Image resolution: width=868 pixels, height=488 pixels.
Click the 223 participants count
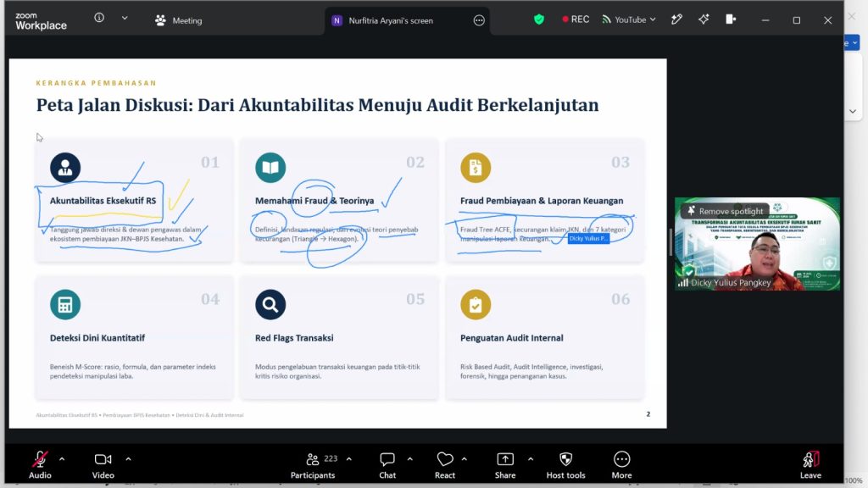pos(331,458)
